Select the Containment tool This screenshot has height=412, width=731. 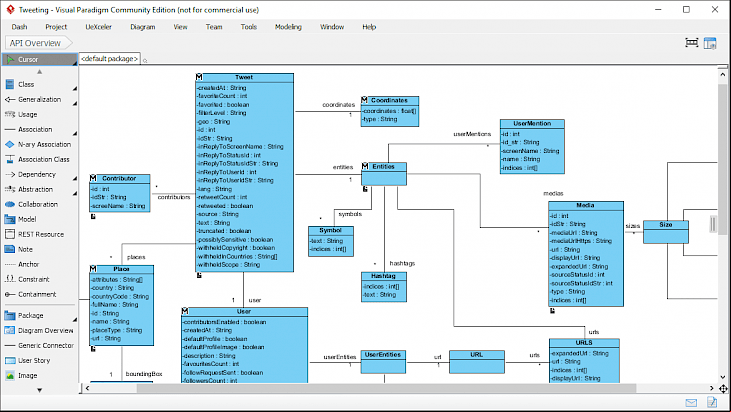pyautogui.click(x=39, y=294)
